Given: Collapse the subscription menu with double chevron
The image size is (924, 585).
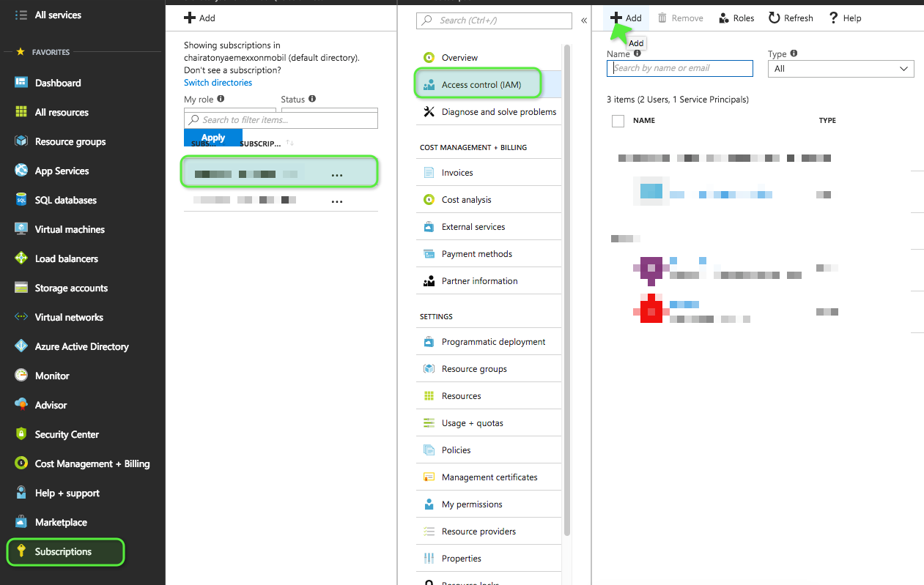Looking at the screenshot, I should tap(584, 21).
